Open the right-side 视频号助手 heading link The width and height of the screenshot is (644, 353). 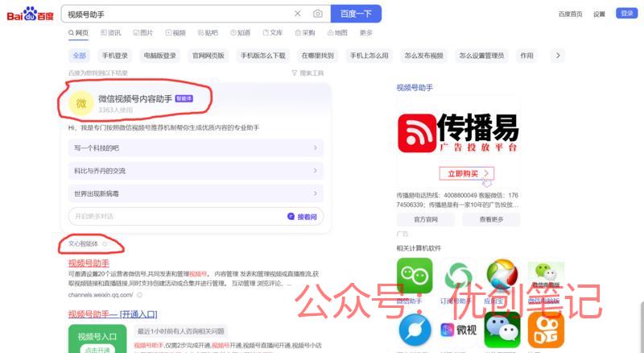coord(415,87)
